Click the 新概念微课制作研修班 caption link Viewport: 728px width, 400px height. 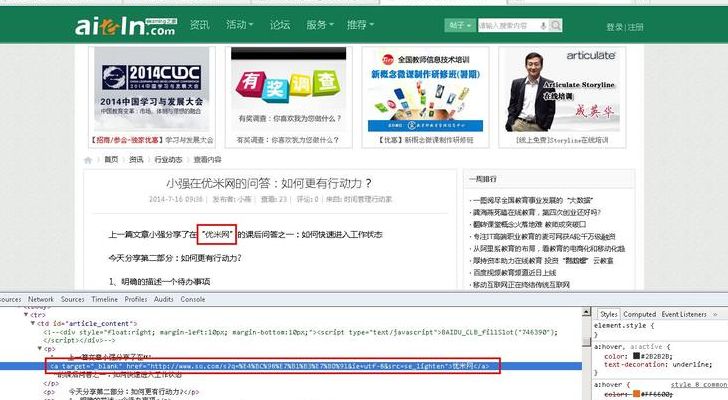click(x=425, y=140)
